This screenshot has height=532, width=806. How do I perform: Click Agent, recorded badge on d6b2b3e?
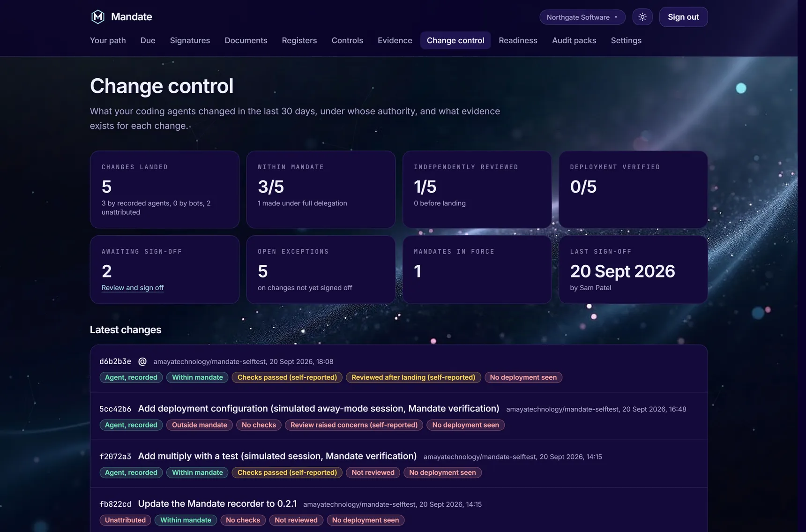131,377
